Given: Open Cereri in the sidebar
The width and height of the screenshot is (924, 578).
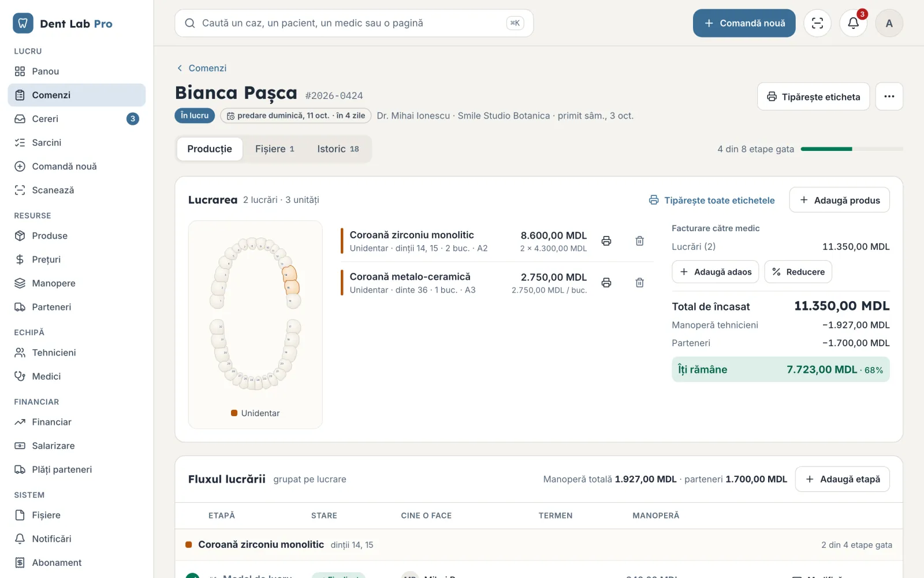Looking at the screenshot, I should tap(77, 119).
